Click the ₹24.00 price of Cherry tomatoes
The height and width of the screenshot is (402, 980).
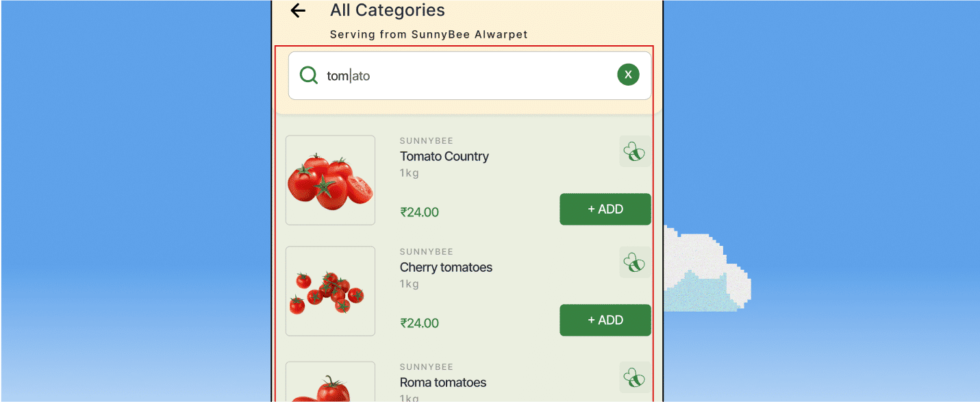tap(419, 323)
